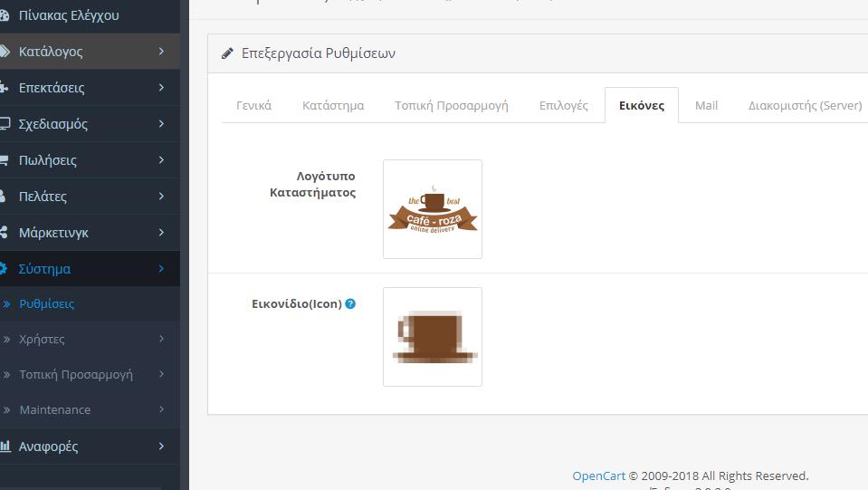Click the Πελάτες user icon
Screen dimensions: 868x490
tap(4, 196)
